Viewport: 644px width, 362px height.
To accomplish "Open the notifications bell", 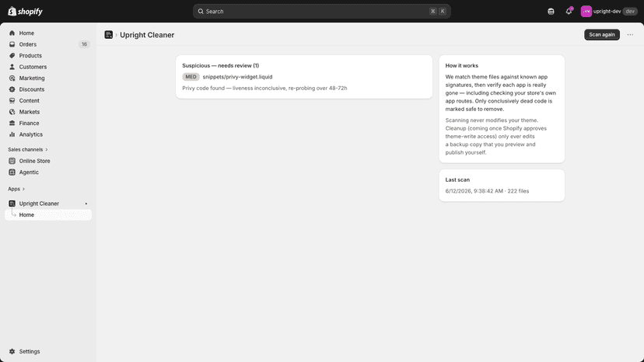I will [569, 12].
